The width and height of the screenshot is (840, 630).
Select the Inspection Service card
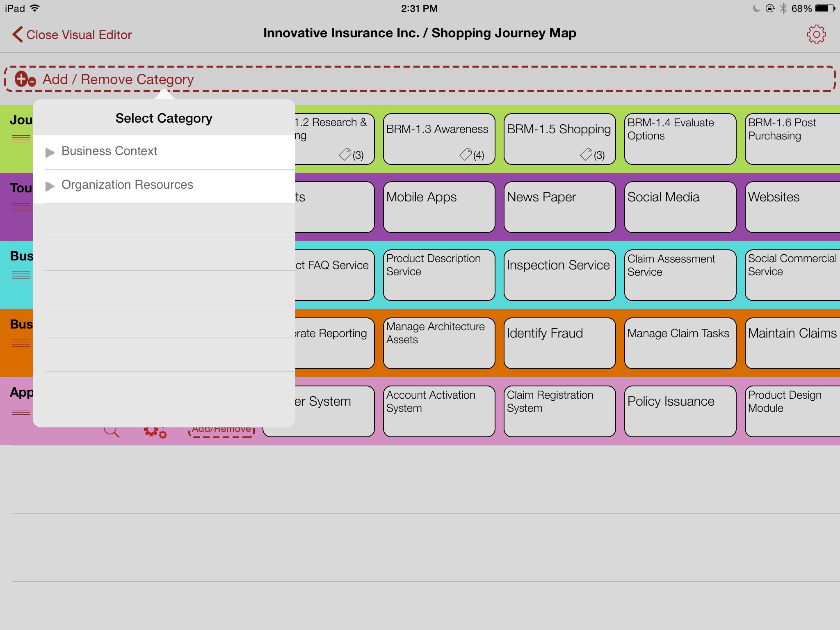point(559,275)
